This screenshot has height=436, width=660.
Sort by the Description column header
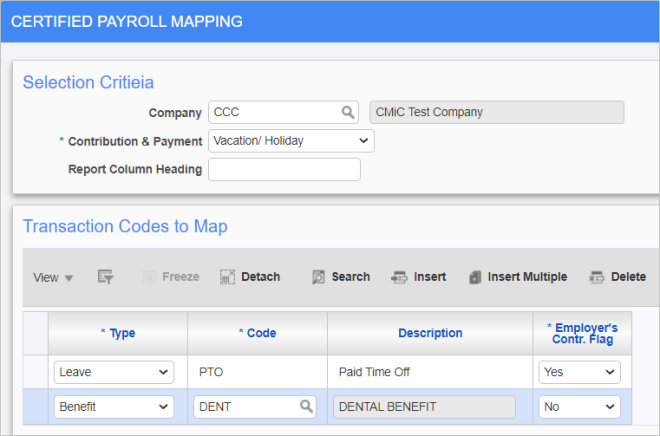click(x=430, y=333)
